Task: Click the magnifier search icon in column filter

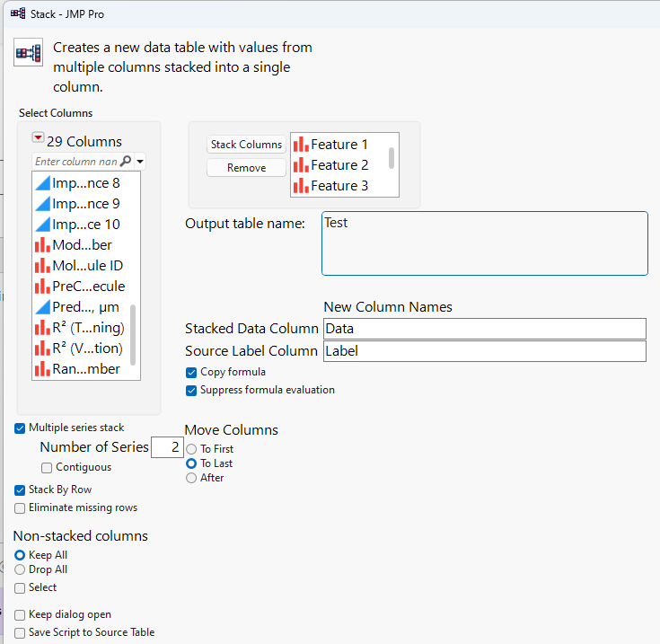Action: 126,161
